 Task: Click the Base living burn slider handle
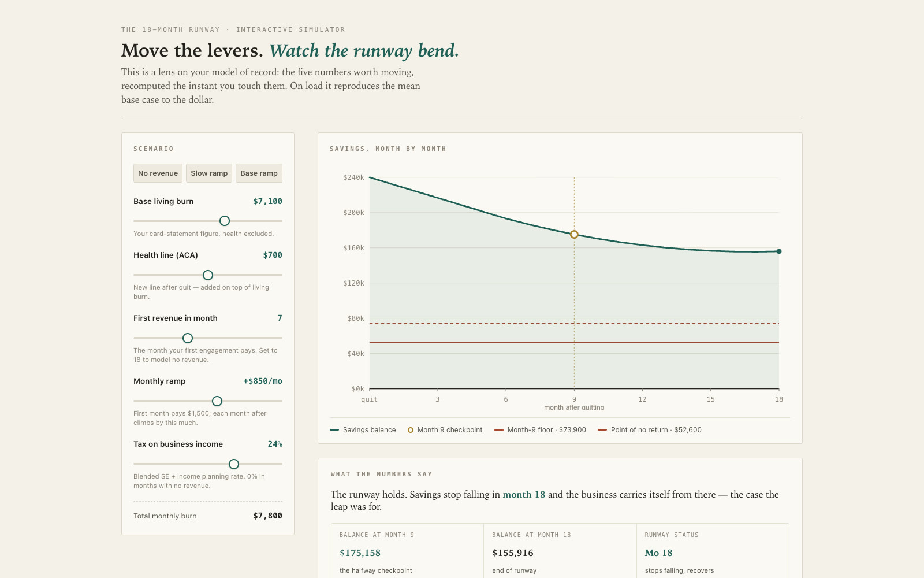coord(225,221)
